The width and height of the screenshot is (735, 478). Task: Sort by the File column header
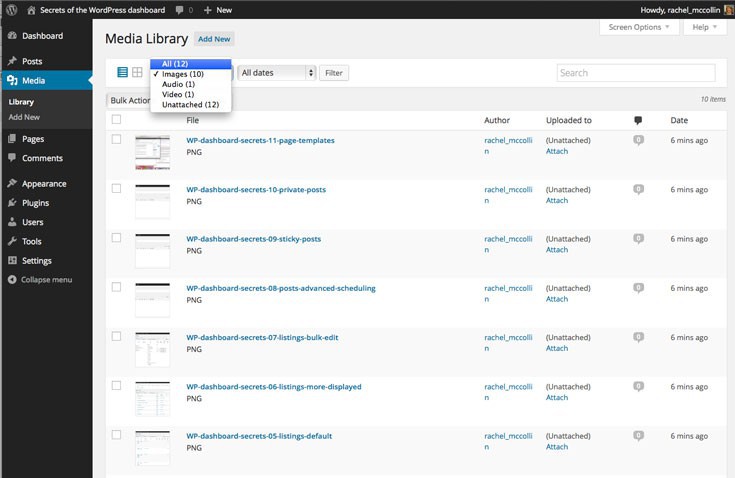pyautogui.click(x=193, y=120)
